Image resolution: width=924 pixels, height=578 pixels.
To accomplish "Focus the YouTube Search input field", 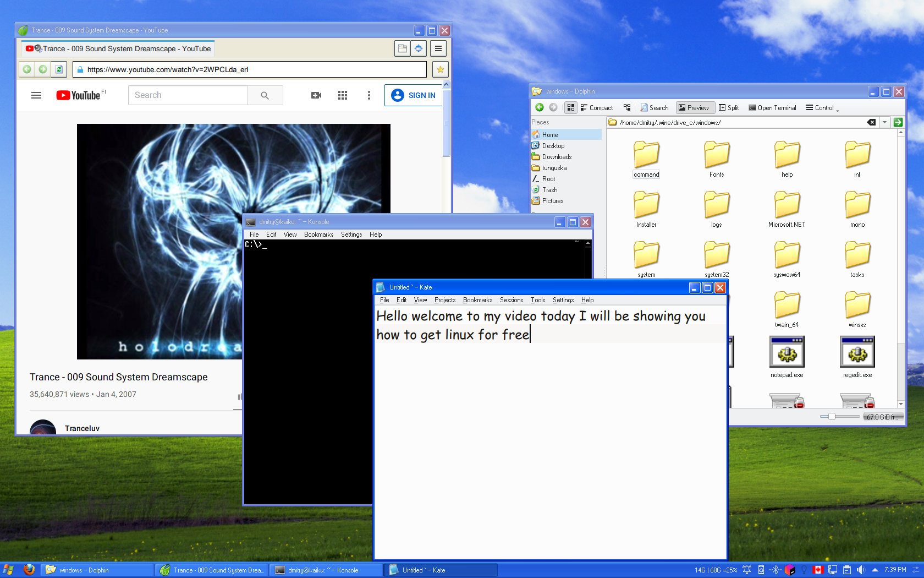I will click(188, 95).
